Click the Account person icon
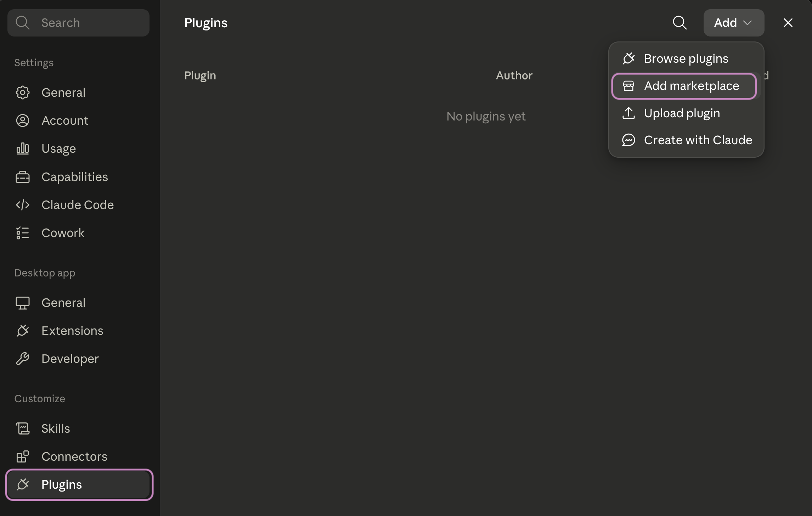The width and height of the screenshot is (812, 516). click(x=23, y=120)
